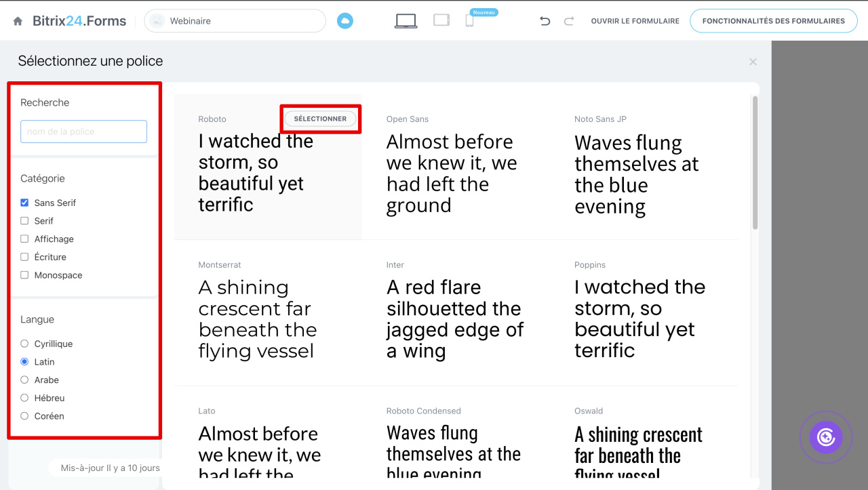The height and width of the screenshot is (490, 868).
Task: Click the Sélectionnez une police heading
Action: (x=90, y=61)
